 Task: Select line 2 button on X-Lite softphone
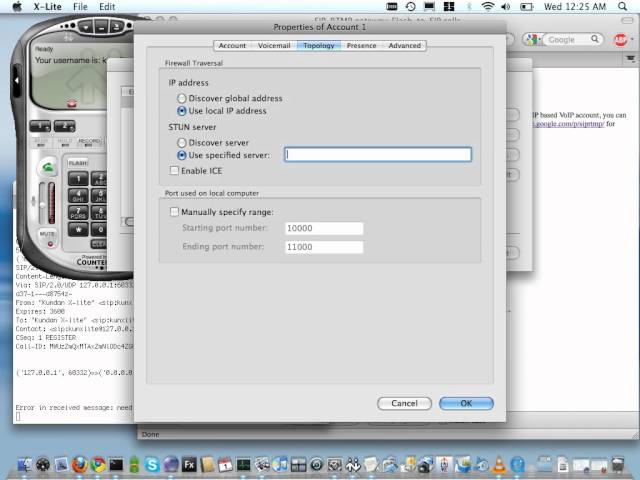click(x=64, y=126)
